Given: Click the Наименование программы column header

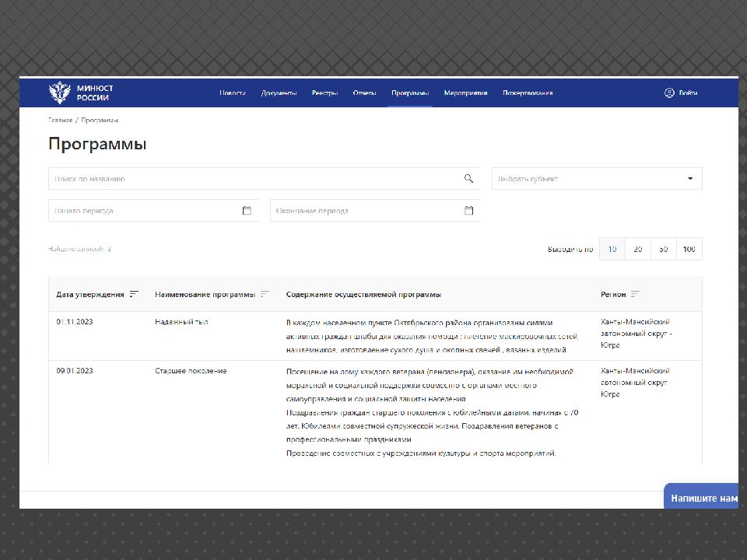Looking at the screenshot, I should (205, 294).
